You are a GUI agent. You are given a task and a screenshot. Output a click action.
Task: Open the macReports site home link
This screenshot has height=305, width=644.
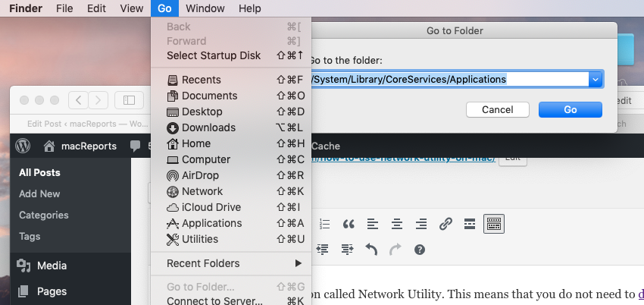coord(80,146)
